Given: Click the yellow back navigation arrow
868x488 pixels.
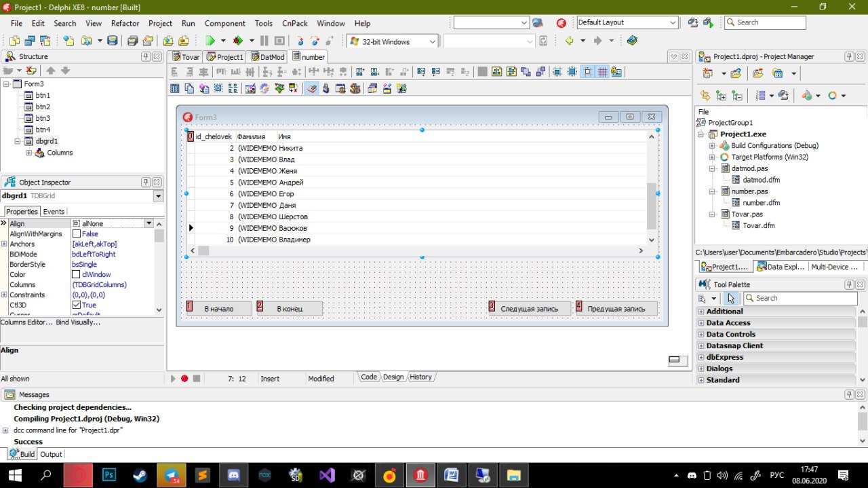Looking at the screenshot, I should [570, 41].
